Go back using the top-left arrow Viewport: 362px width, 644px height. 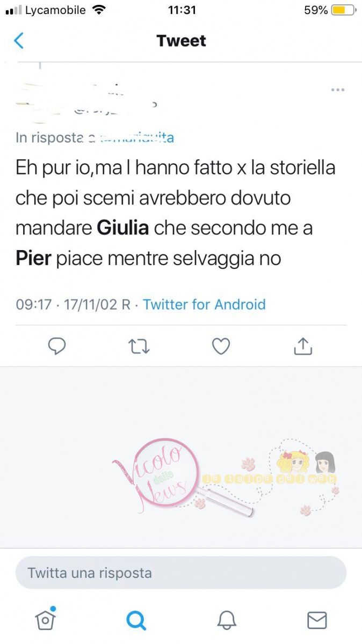[19, 41]
